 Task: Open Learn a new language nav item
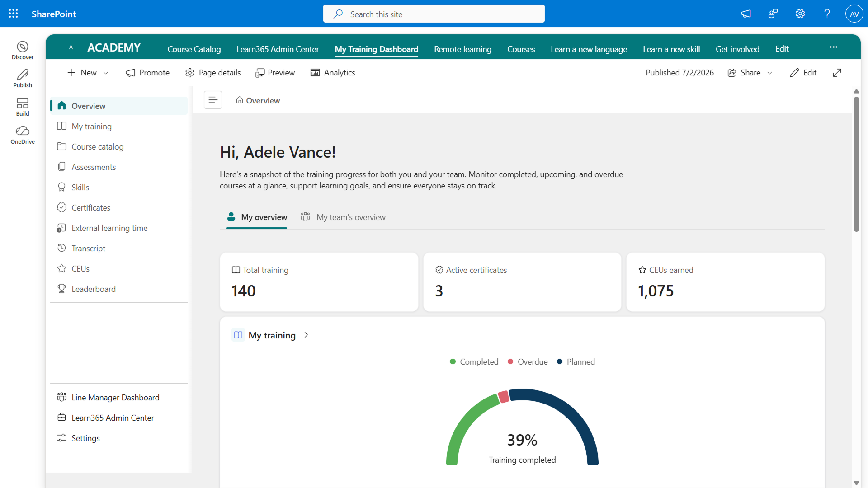pos(589,49)
